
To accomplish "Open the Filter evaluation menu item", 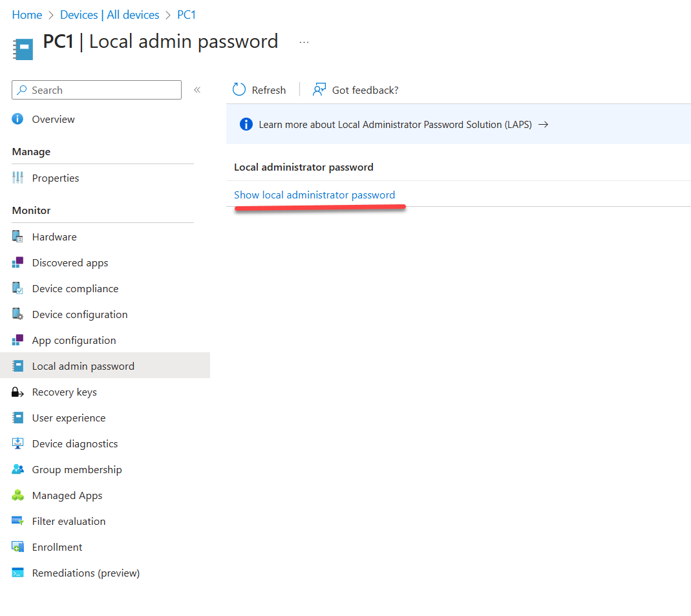I will click(69, 521).
